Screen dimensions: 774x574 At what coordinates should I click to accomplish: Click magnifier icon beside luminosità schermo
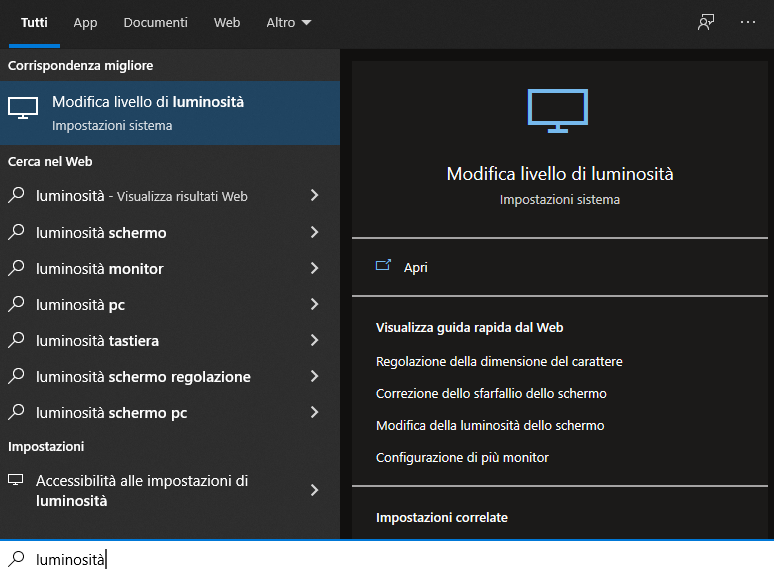pos(16,231)
